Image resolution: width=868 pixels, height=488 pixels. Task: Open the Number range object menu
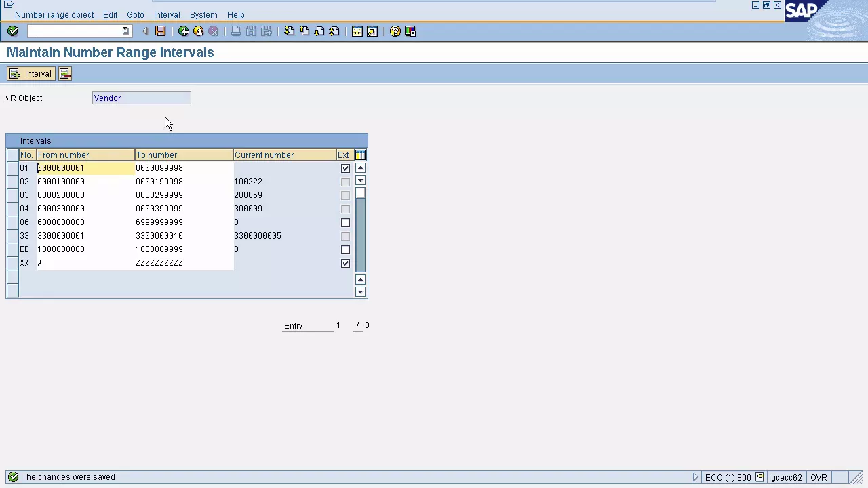[54, 15]
